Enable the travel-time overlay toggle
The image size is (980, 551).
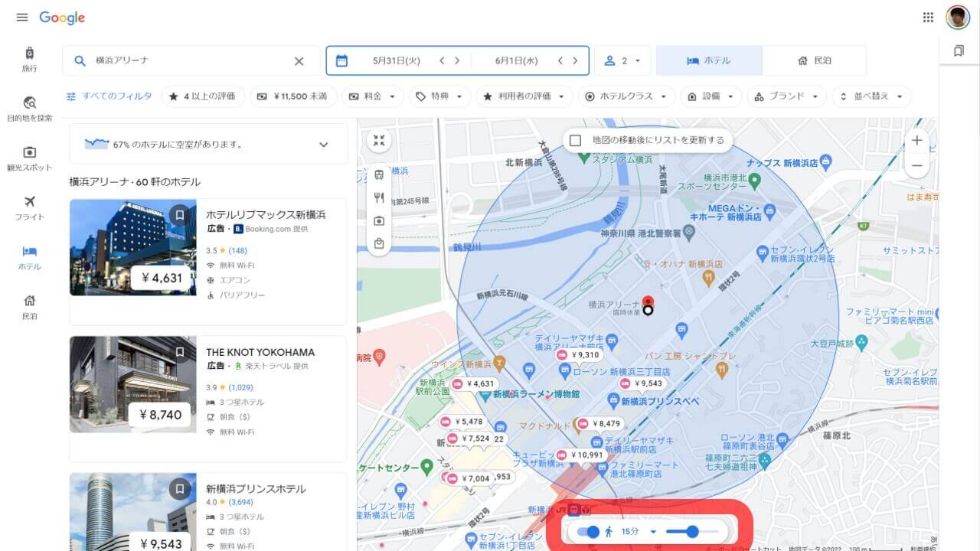(589, 531)
